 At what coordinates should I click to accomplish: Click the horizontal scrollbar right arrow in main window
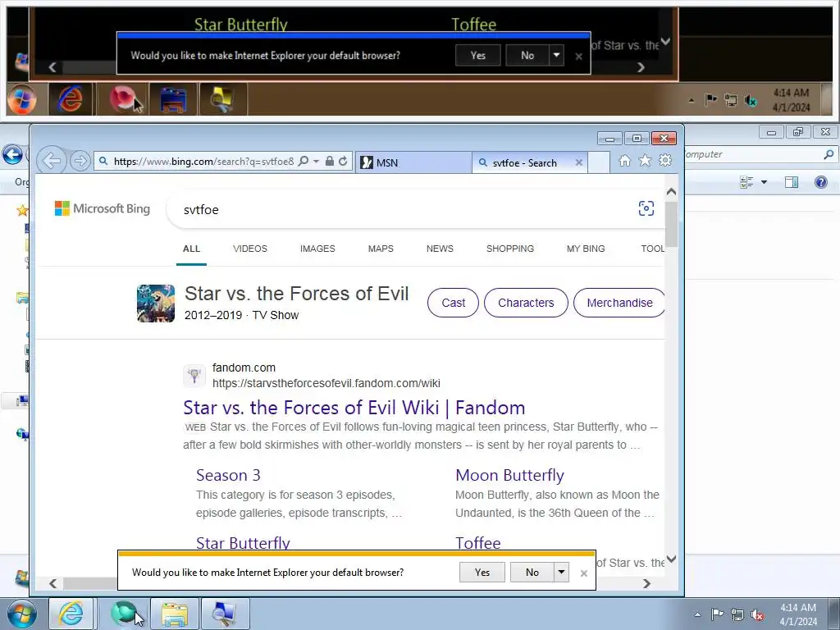tap(646, 583)
